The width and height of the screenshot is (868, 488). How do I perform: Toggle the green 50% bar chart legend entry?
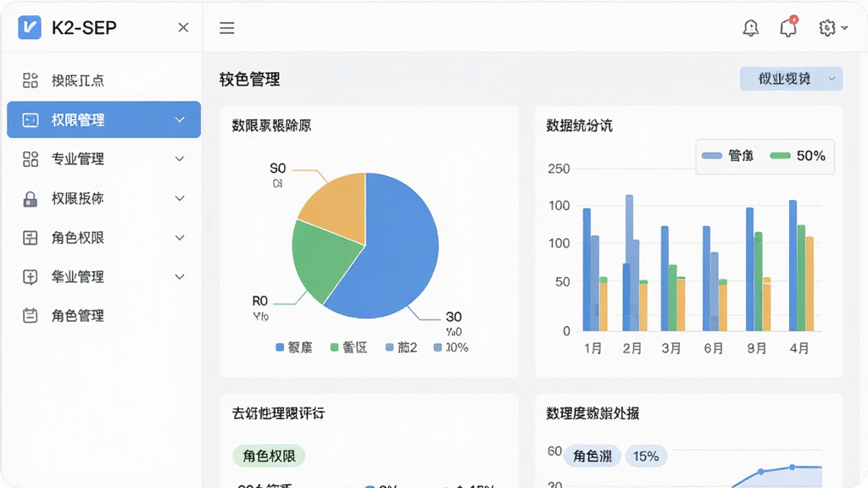pos(798,156)
